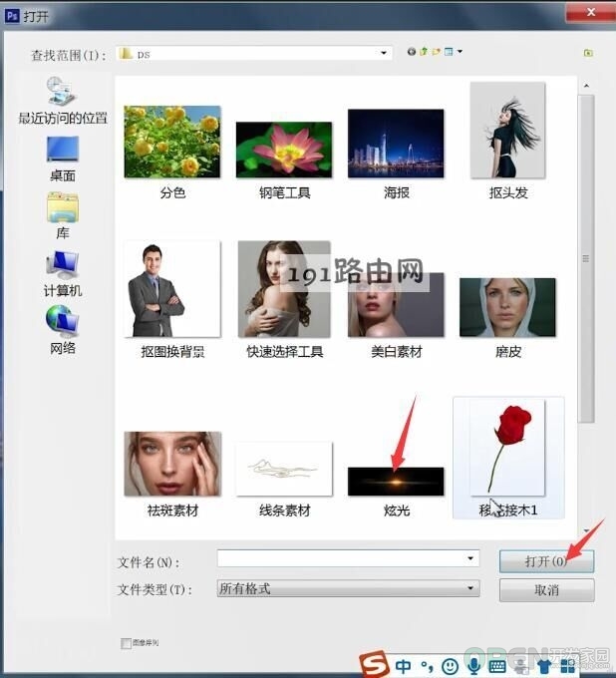This screenshot has width=616, height=678.
Task: Click into the 文件名 input field
Action: click(x=348, y=558)
